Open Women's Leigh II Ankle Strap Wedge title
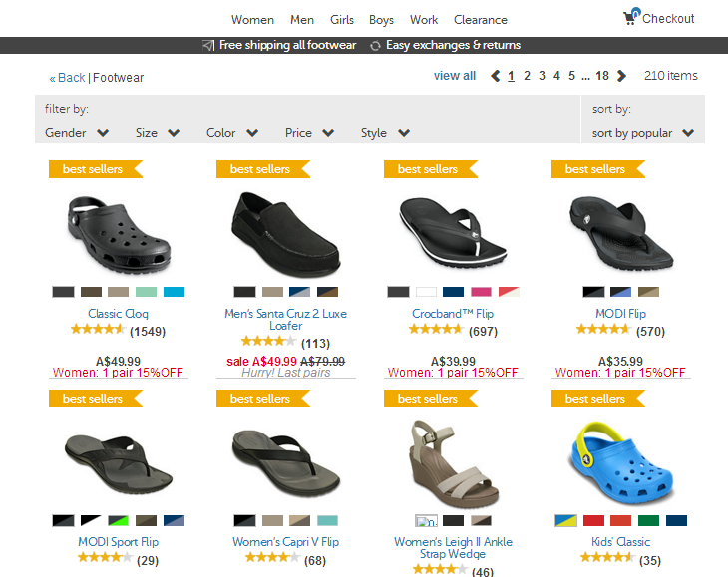728x577 pixels. pos(453,548)
